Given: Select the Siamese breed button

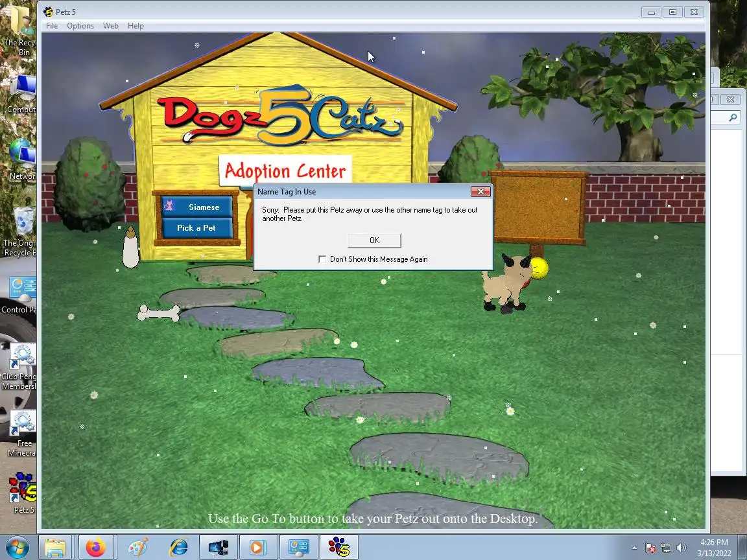Looking at the screenshot, I should (197, 207).
